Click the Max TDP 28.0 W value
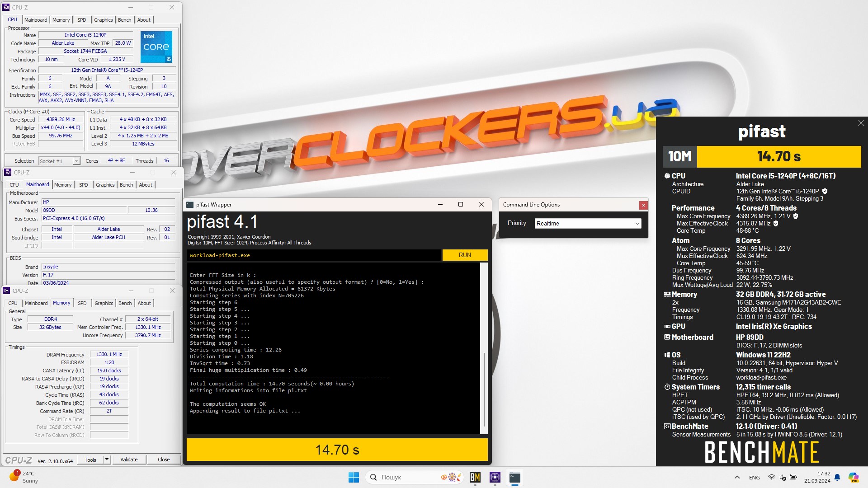Viewport: 868px width, 488px height. click(123, 43)
